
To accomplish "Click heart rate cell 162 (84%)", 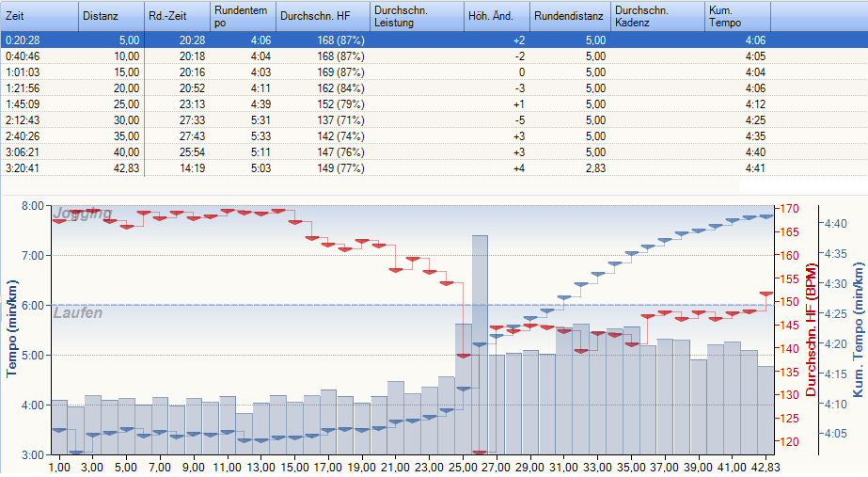I will point(340,88).
